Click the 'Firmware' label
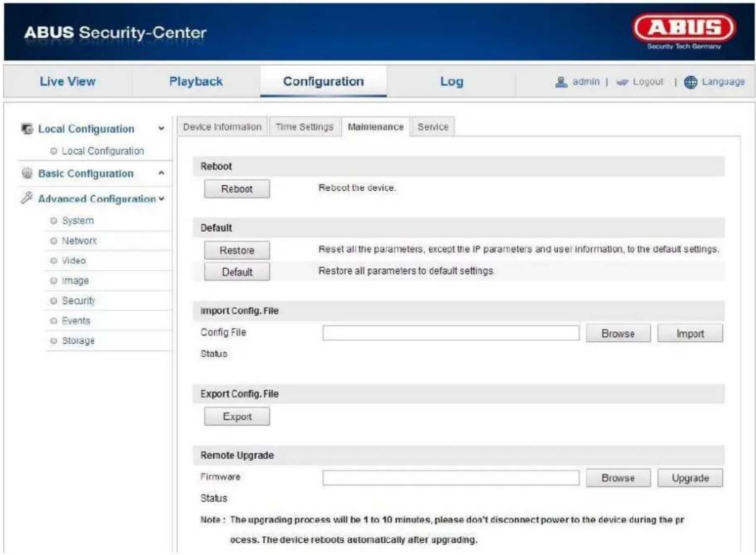This screenshot has width=756, height=555. tap(220, 476)
